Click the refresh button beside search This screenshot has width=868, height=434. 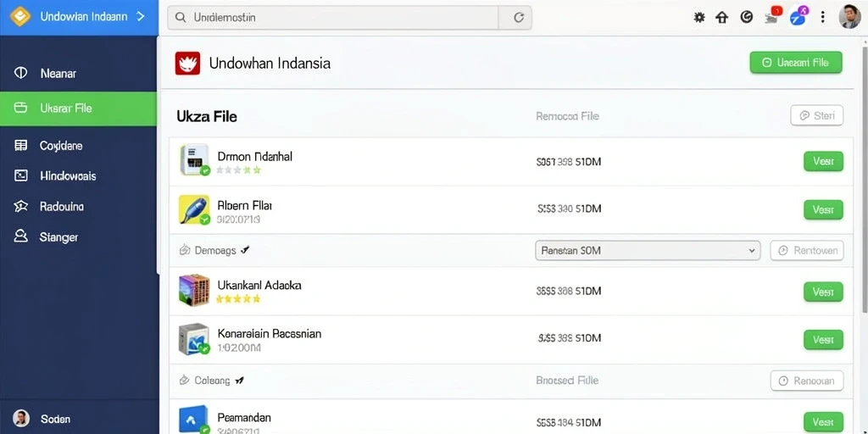(518, 18)
